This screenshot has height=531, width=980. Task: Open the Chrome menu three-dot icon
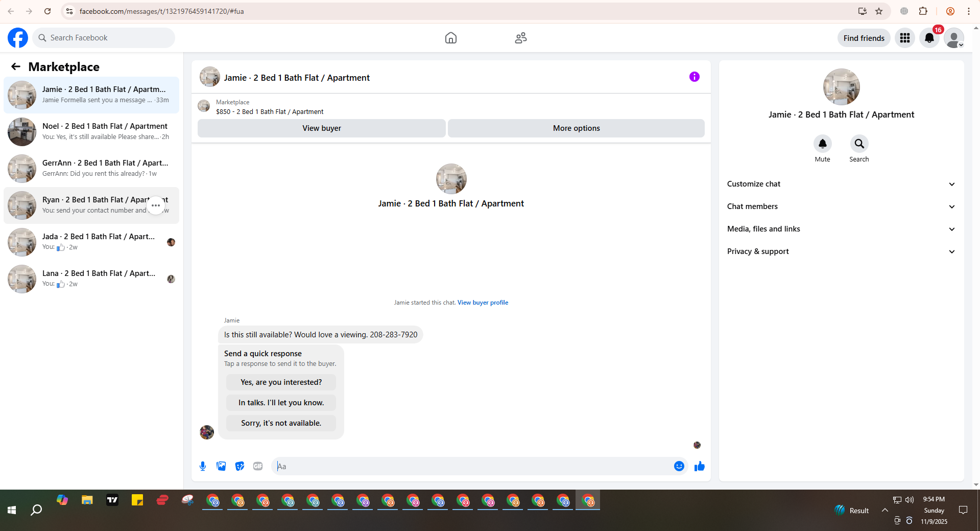click(x=969, y=11)
